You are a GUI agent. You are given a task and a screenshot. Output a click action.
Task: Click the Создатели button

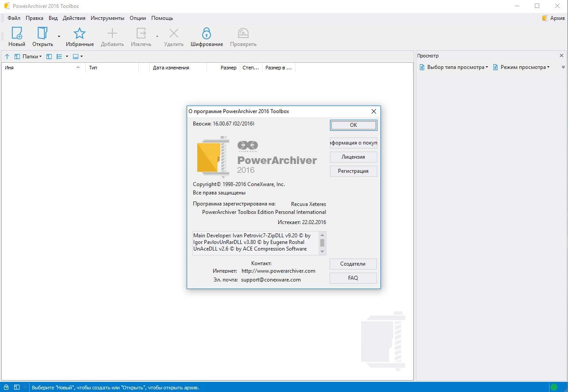tap(353, 264)
